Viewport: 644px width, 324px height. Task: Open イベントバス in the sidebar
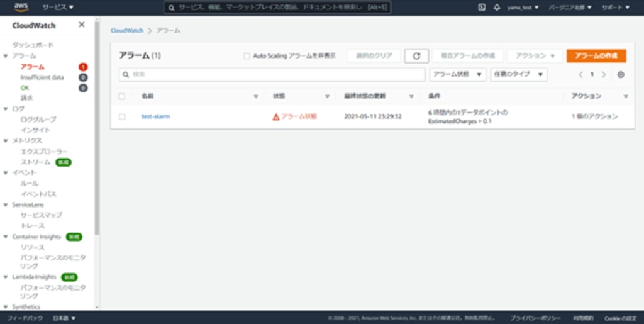tap(38, 194)
